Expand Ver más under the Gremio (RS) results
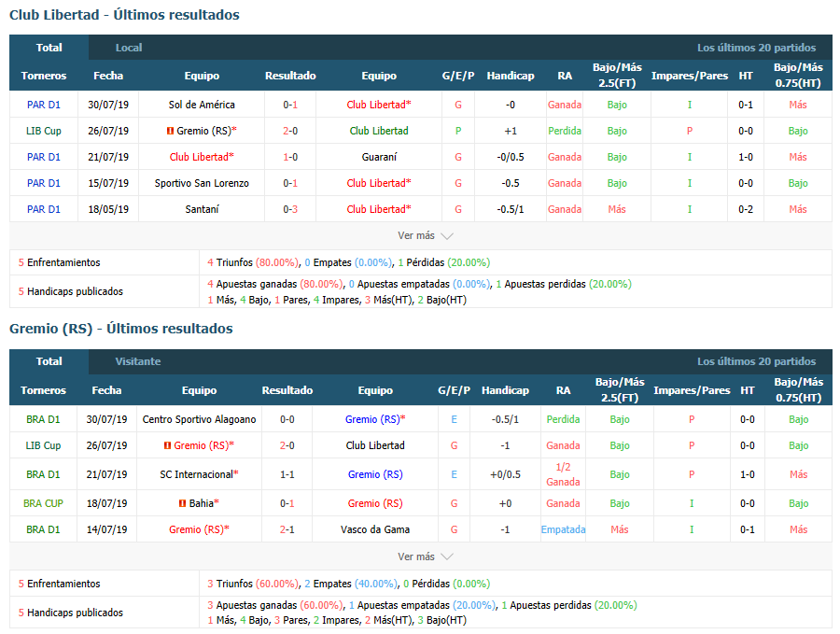 coord(426,557)
